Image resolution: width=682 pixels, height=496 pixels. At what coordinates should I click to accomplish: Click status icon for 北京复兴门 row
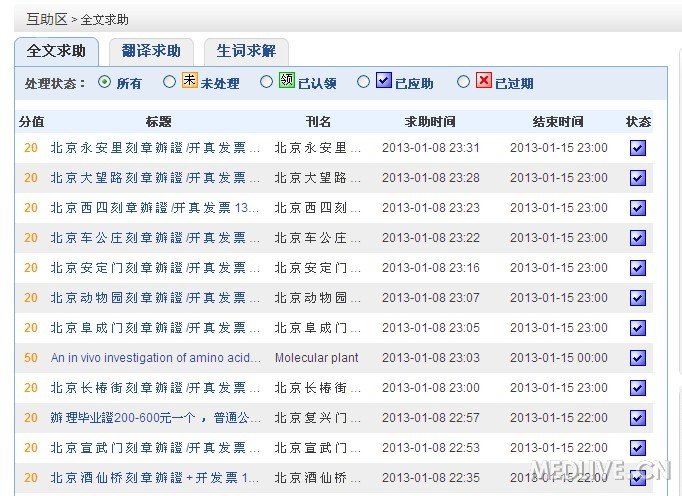pyautogui.click(x=638, y=418)
